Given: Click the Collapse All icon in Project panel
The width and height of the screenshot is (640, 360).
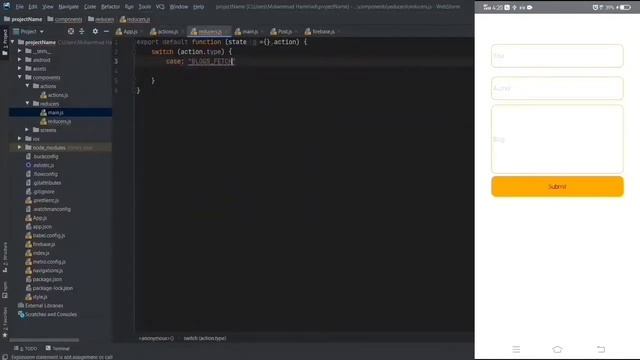Looking at the screenshot, I should click(82, 31).
